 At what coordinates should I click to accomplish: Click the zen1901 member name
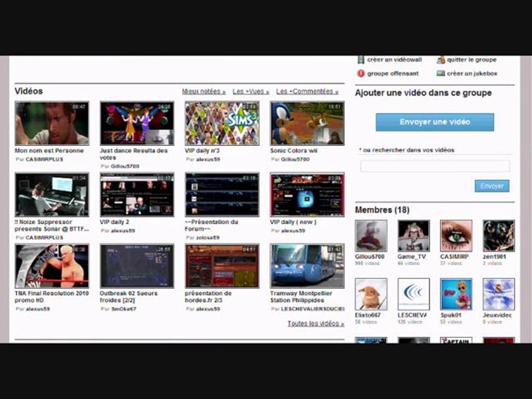[494, 257]
